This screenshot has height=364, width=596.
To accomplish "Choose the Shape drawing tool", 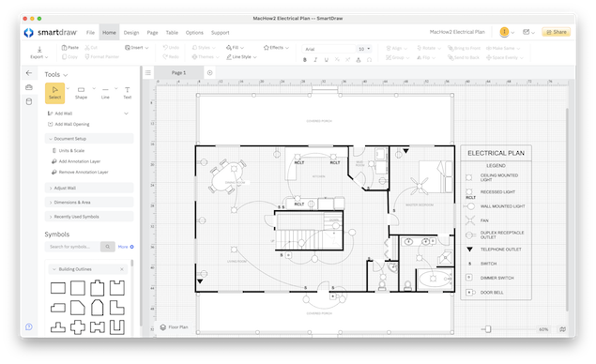I will point(81,93).
